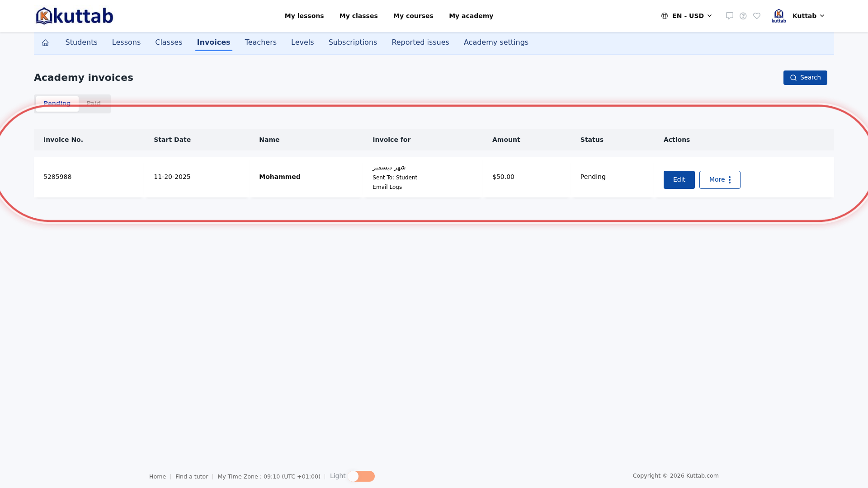Open Academy settings tab
Image resolution: width=868 pixels, height=488 pixels.
[x=496, y=42]
